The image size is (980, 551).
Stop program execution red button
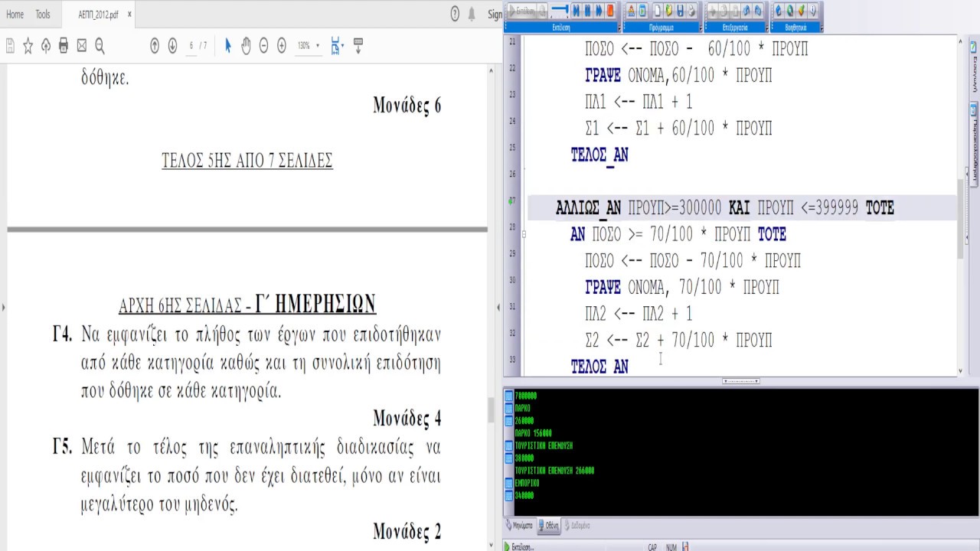(610, 11)
